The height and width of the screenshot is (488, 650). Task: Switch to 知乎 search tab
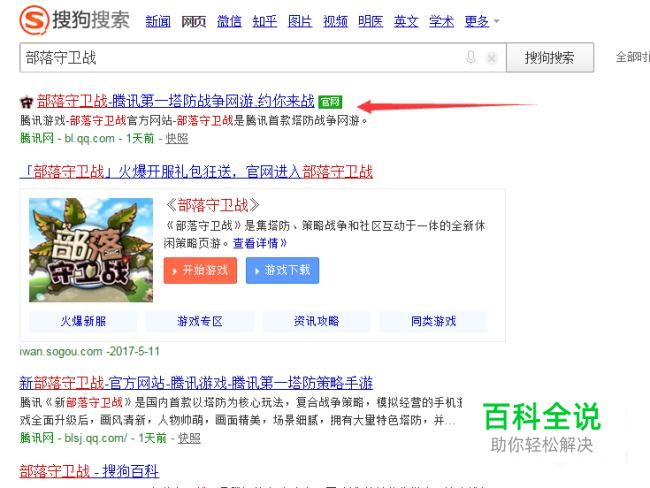[x=264, y=21]
